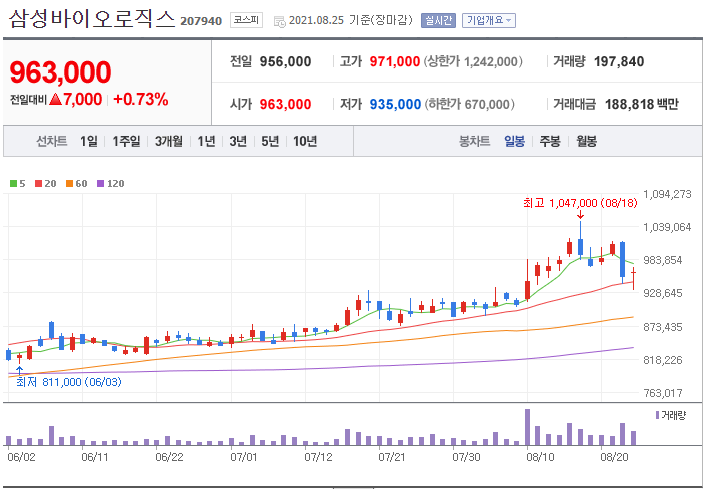Click the 07/30 date axis label
Image resolution: width=703 pixels, height=489 pixels.
[466, 458]
